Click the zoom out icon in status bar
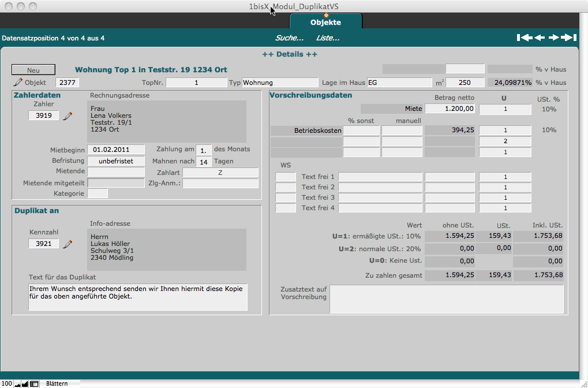This screenshot has height=388, width=588. 17,383
